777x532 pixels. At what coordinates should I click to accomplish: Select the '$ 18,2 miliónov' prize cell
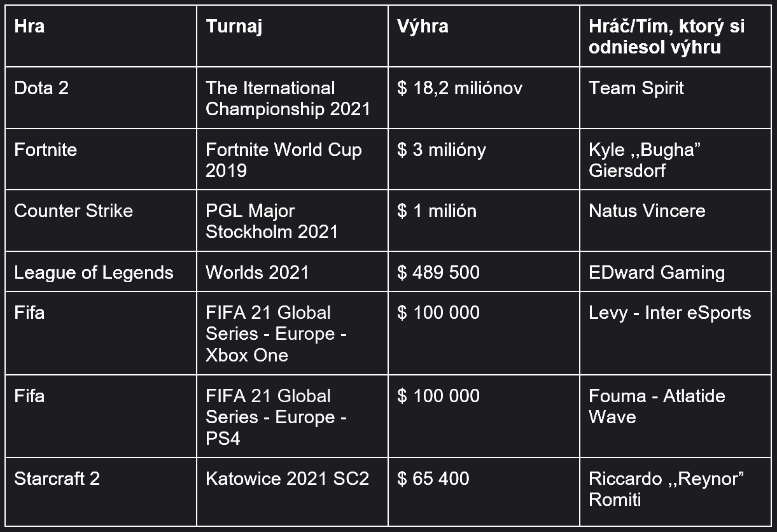[x=484, y=98]
